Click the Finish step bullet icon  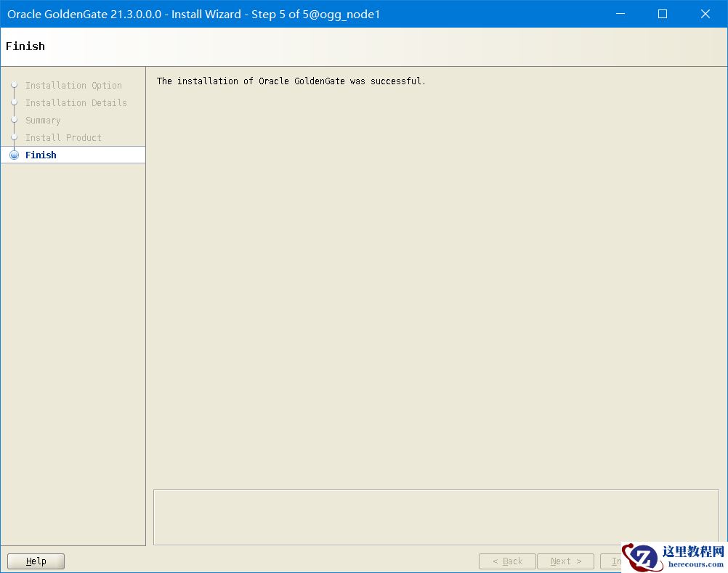[15, 155]
